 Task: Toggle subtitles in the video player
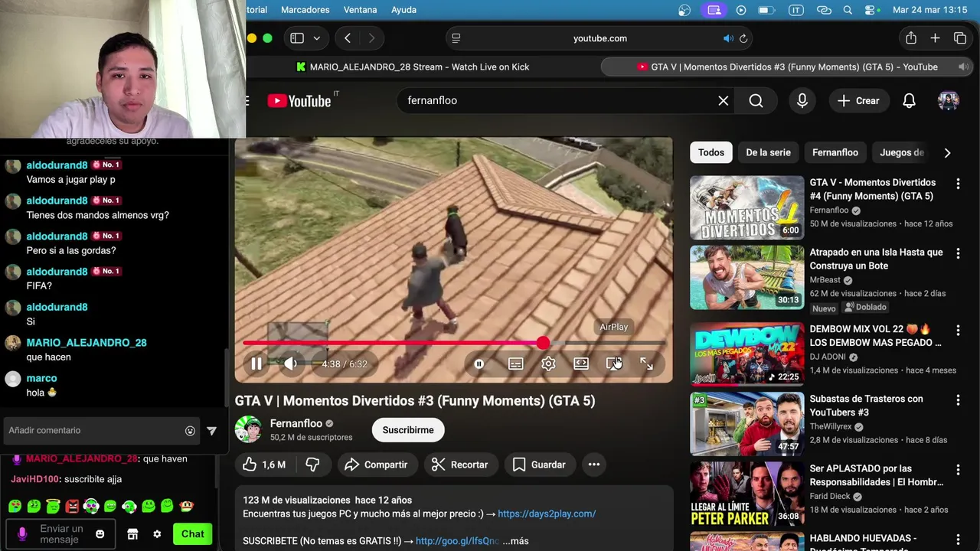click(516, 364)
